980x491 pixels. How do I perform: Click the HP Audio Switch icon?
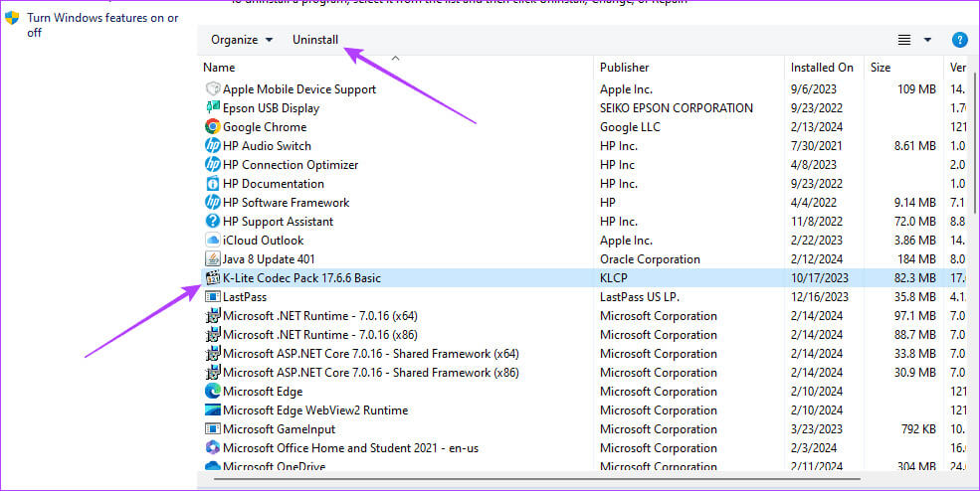(x=213, y=145)
